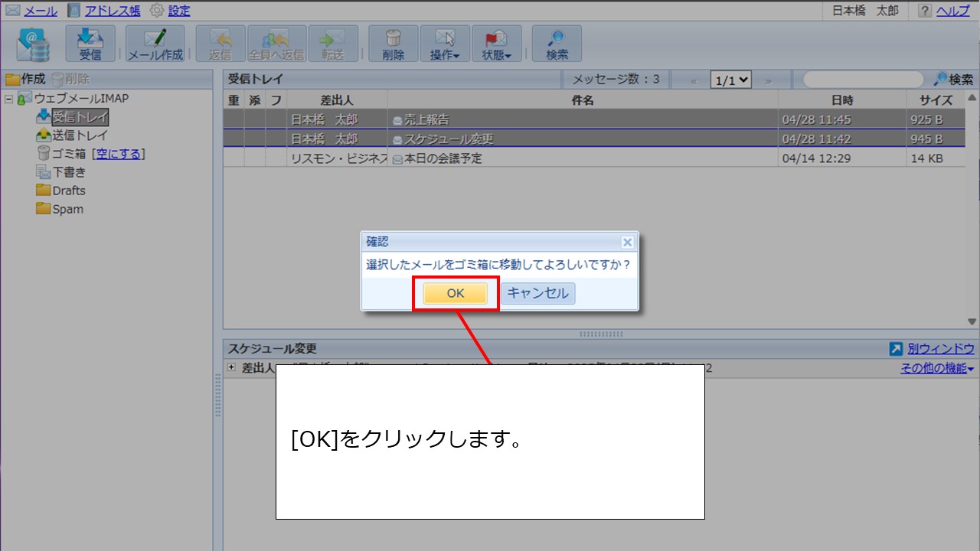Open the 1/1 page selector dropdown
This screenshot has width=980, height=551.
click(730, 80)
